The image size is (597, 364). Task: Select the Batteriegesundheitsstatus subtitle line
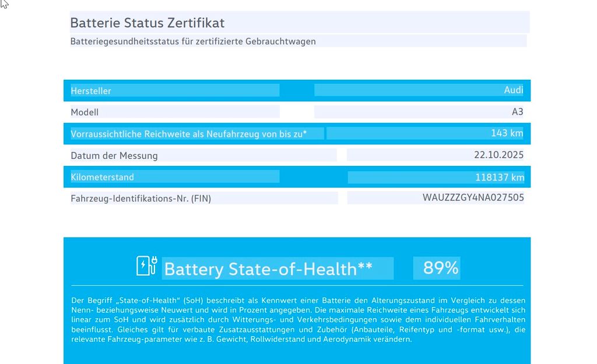[193, 41]
